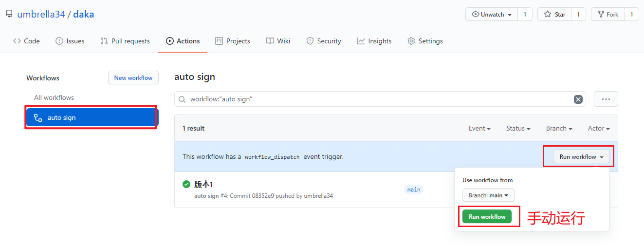
Task: Open the Insights tab
Action: [x=374, y=41]
